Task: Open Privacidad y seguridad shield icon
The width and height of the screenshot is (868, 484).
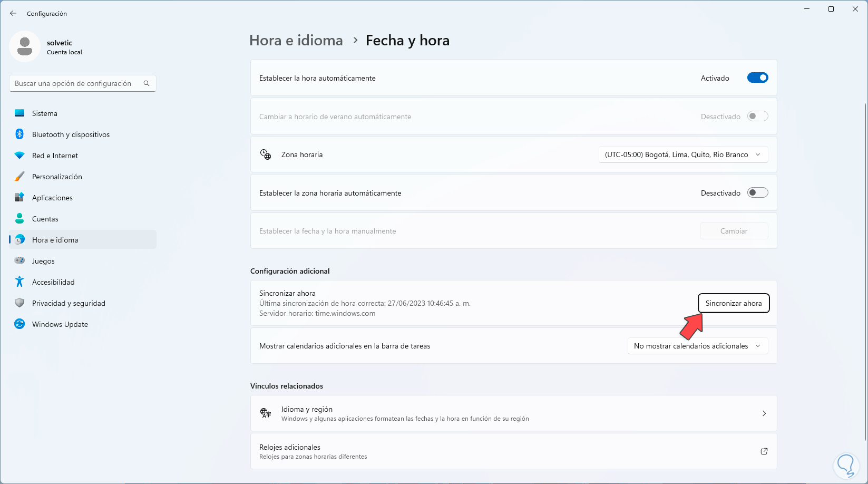Action: [19, 303]
